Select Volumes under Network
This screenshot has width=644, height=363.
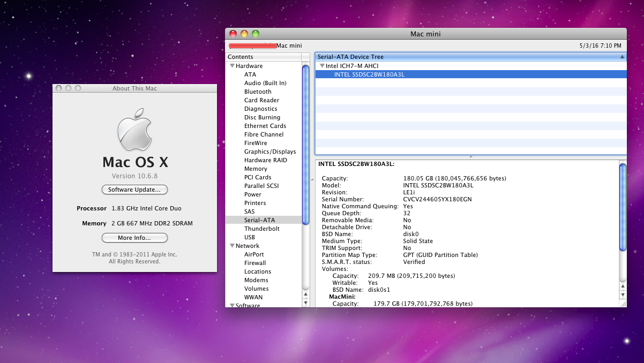tap(257, 289)
